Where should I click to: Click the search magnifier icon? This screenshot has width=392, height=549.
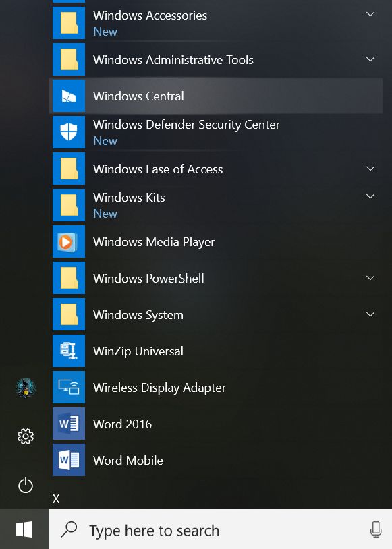click(69, 529)
